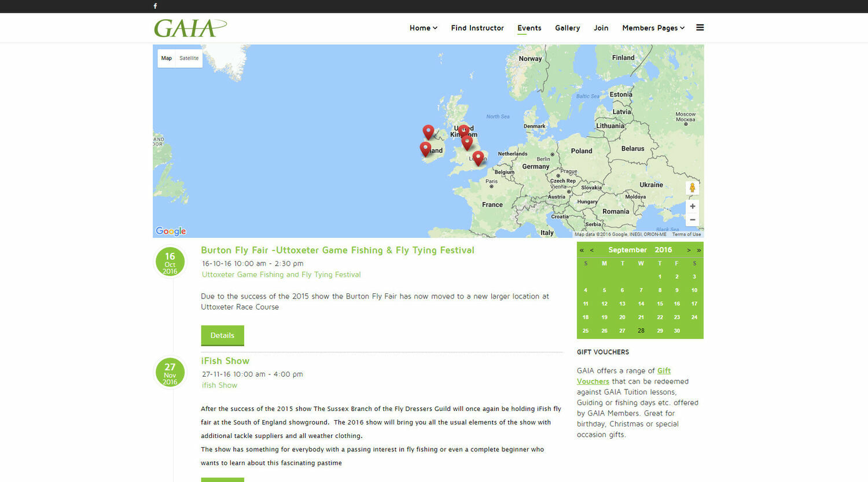Open the Facebook icon link in top bar
Image resolution: width=868 pixels, height=482 pixels.
point(155,6)
